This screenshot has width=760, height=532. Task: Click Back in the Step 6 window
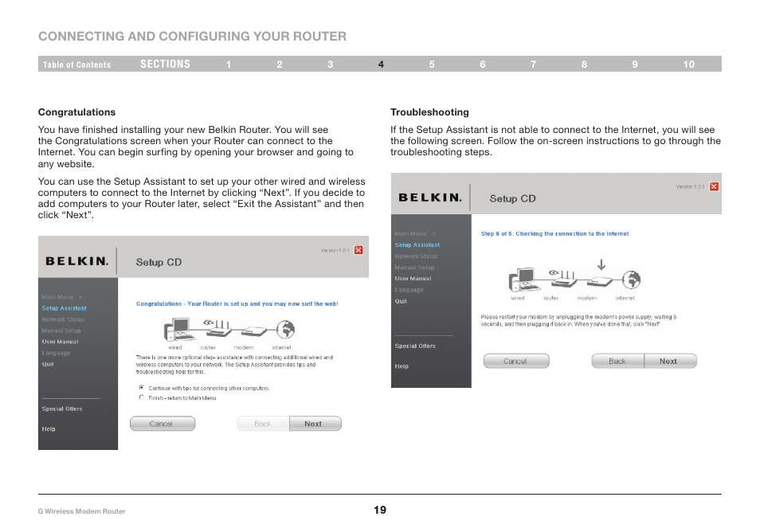617,361
